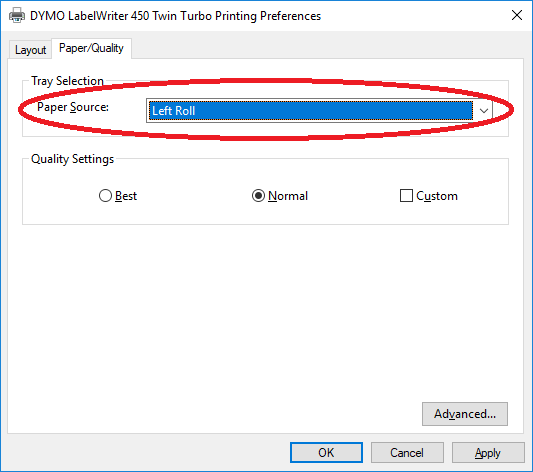Choose the Normal quality radio button
This screenshot has height=472, width=533.
click(258, 196)
